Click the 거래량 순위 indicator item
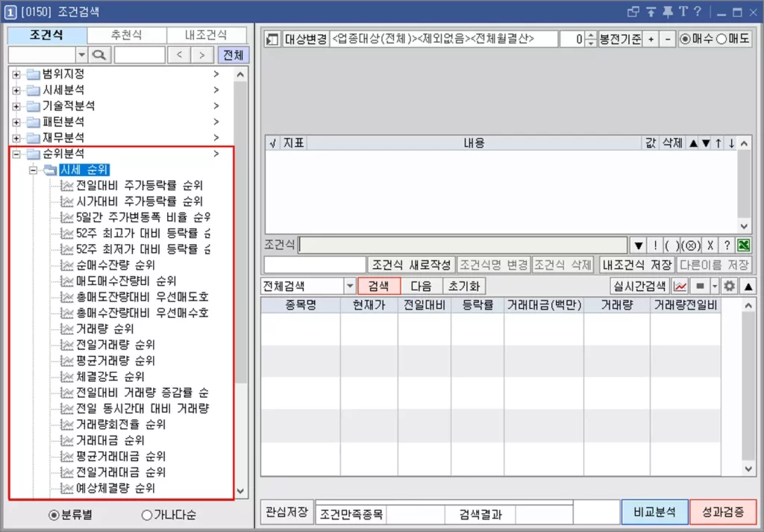 (x=104, y=329)
